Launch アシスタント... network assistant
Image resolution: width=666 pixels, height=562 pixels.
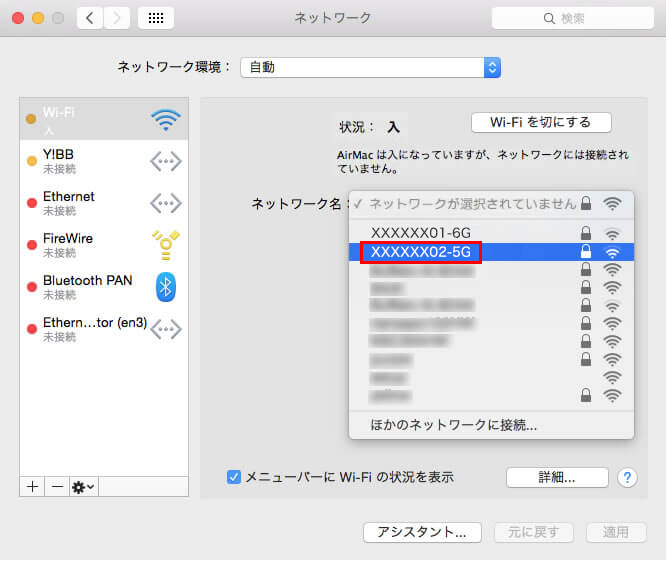point(422,532)
